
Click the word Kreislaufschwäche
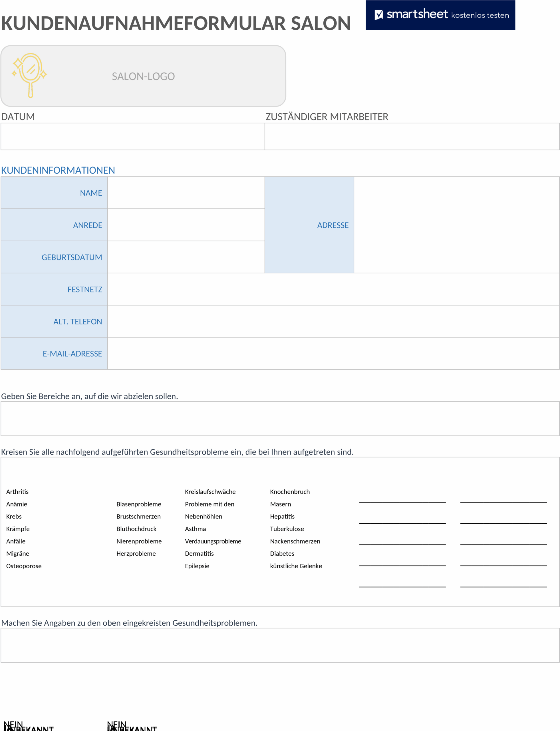tap(210, 492)
